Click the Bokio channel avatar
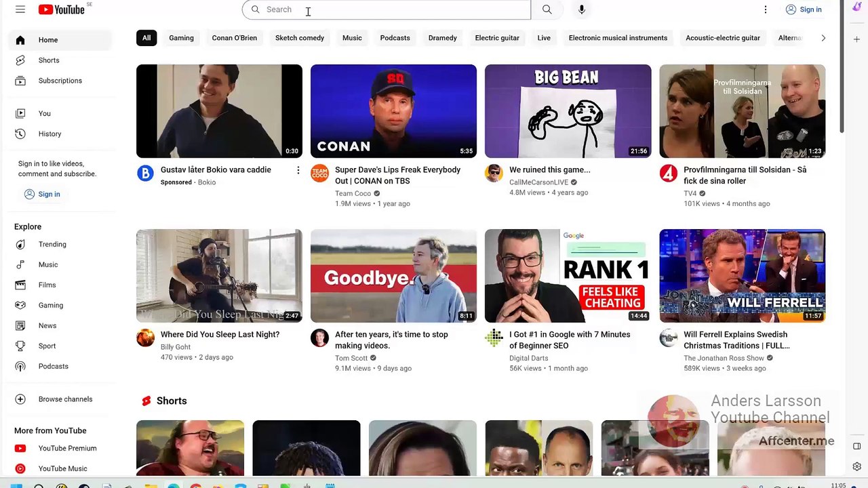This screenshot has height=488, width=868. click(145, 174)
